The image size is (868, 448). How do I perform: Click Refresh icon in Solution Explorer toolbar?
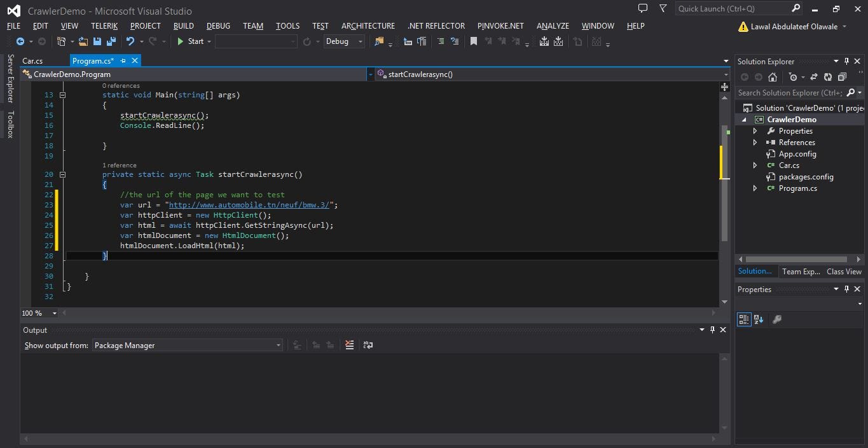pyautogui.click(x=827, y=77)
